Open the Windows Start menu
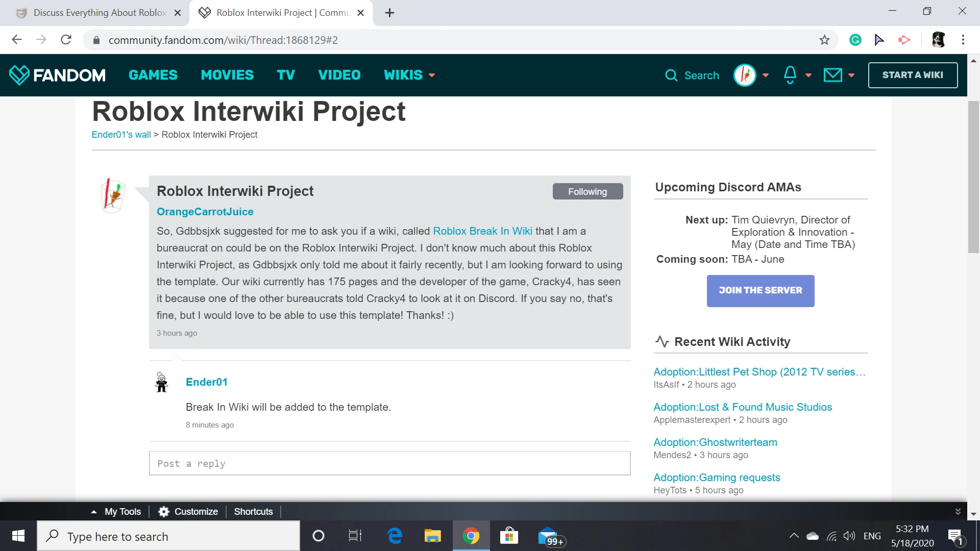 coord(18,536)
